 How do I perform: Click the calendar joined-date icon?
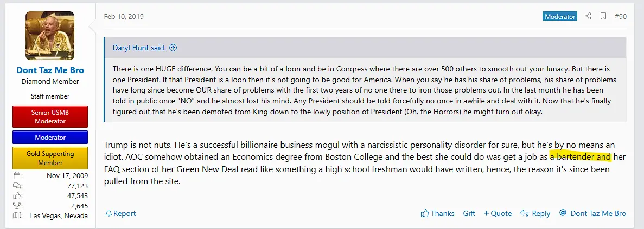[17, 176]
